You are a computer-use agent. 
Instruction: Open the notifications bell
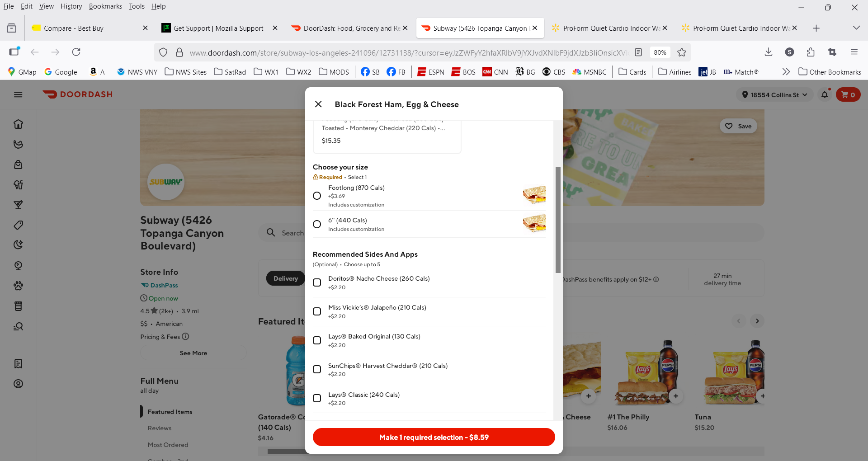coord(825,94)
